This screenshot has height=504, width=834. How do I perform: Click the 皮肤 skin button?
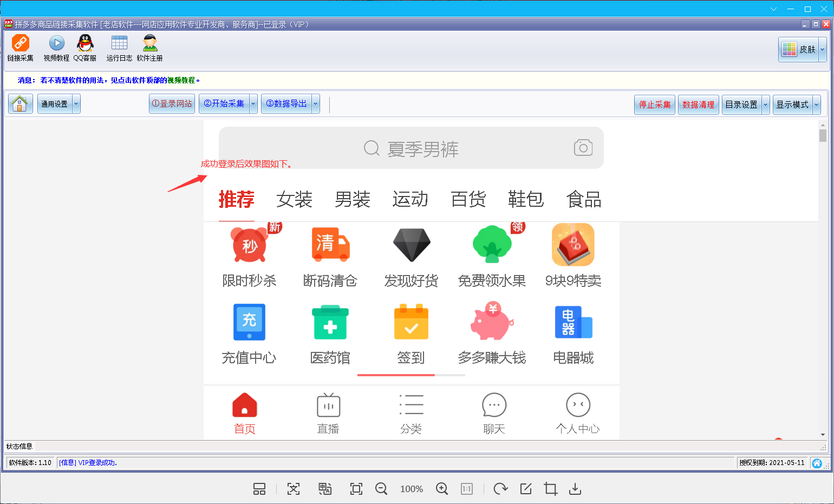[x=799, y=49]
